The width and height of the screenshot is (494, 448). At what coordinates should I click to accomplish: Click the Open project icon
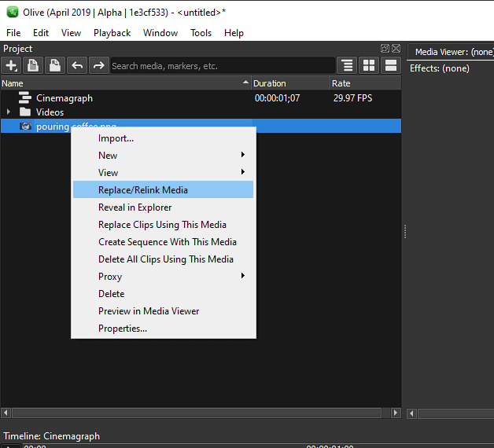click(32, 66)
